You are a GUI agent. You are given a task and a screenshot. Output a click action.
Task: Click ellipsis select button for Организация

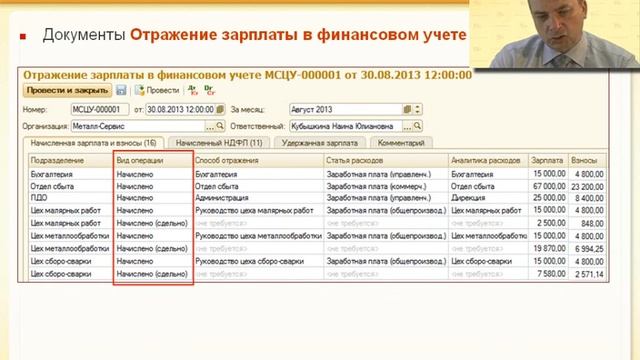coord(210,127)
